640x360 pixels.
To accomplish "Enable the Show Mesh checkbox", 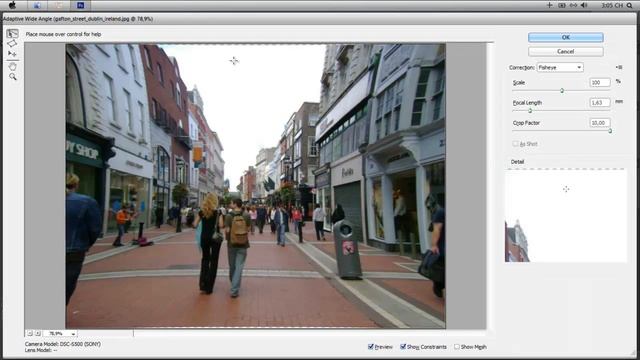I will [457, 347].
